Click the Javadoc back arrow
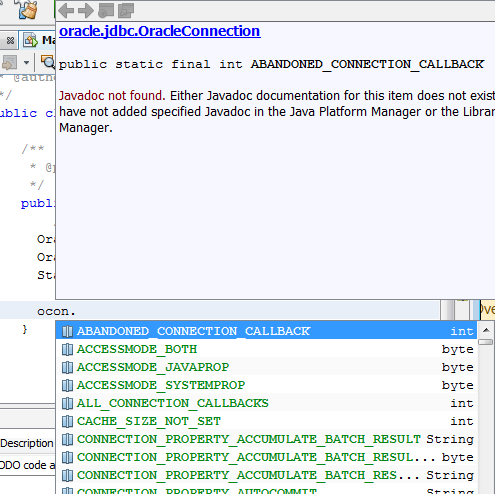Viewport: 495px width, 494px height. pyautogui.click(x=66, y=11)
